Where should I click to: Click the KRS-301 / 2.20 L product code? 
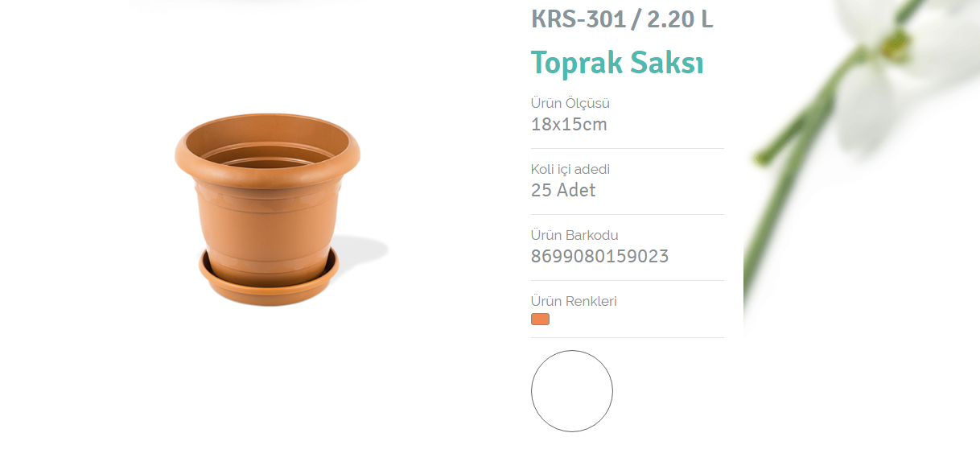pyautogui.click(x=622, y=19)
